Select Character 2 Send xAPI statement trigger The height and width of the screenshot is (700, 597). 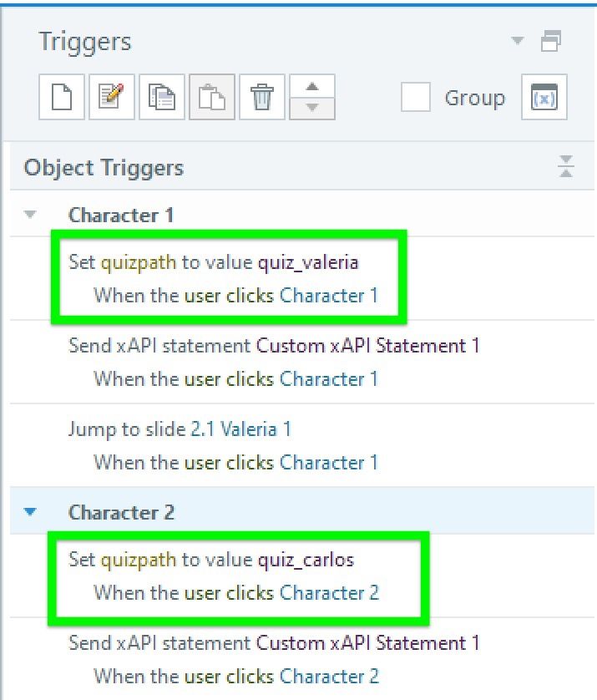point(159,643)
